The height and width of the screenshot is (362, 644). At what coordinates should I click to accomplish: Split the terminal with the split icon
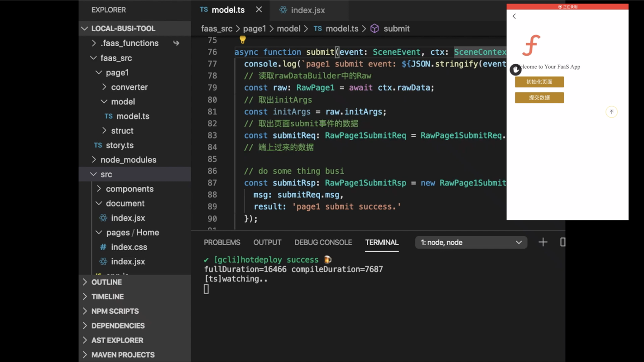pyautogui.click(x=562, y=242)
